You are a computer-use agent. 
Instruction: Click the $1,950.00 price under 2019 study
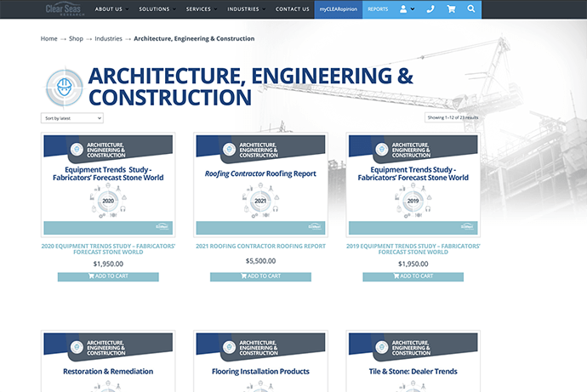pyautogui.click(x=413, y=264)
